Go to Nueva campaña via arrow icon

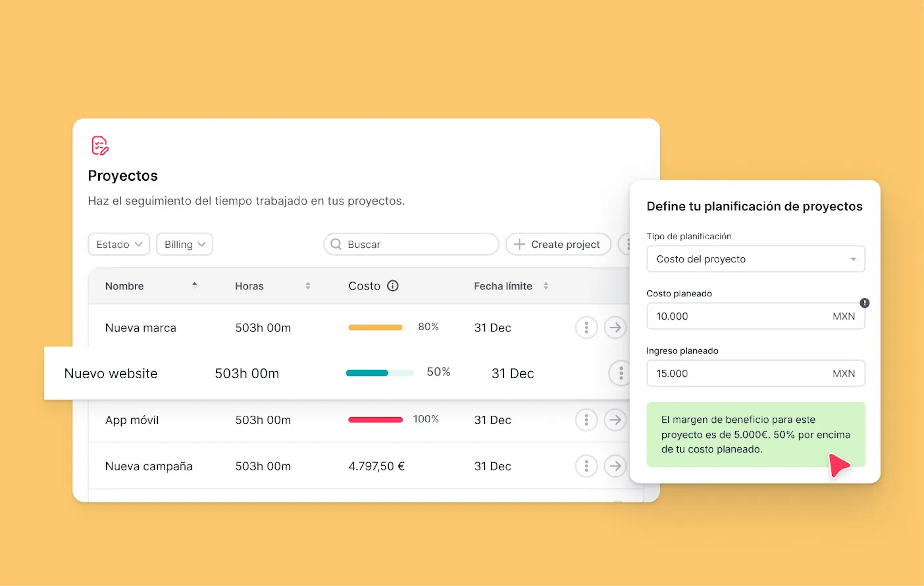click(x=615, y=466)
